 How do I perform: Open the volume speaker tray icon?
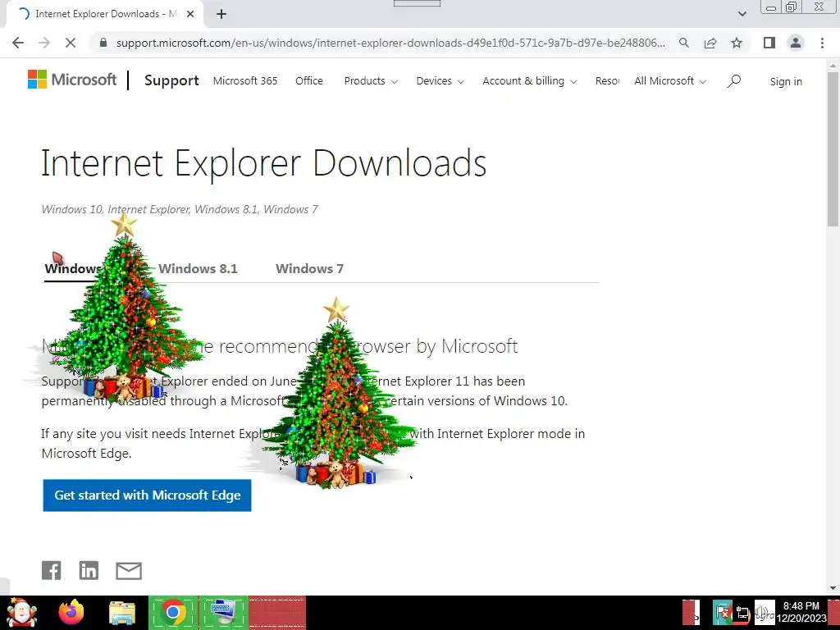click(x=764, y=612)
